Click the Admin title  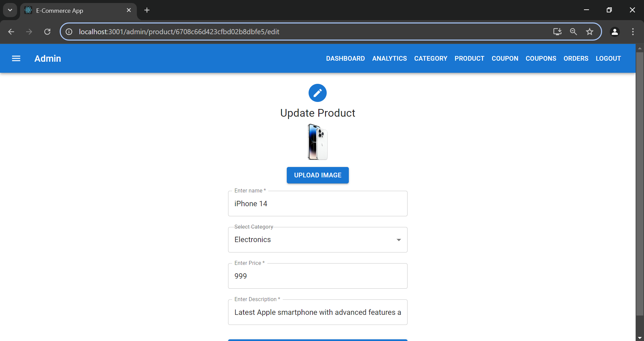pyautogui.click(x=48, y=58)
